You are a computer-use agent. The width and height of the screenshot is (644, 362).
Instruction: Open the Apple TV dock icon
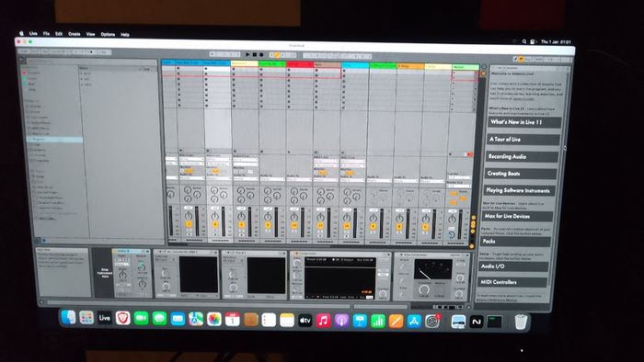305,320
